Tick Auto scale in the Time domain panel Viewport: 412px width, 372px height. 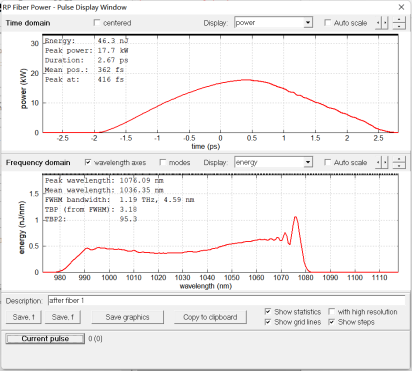point(327,23)
